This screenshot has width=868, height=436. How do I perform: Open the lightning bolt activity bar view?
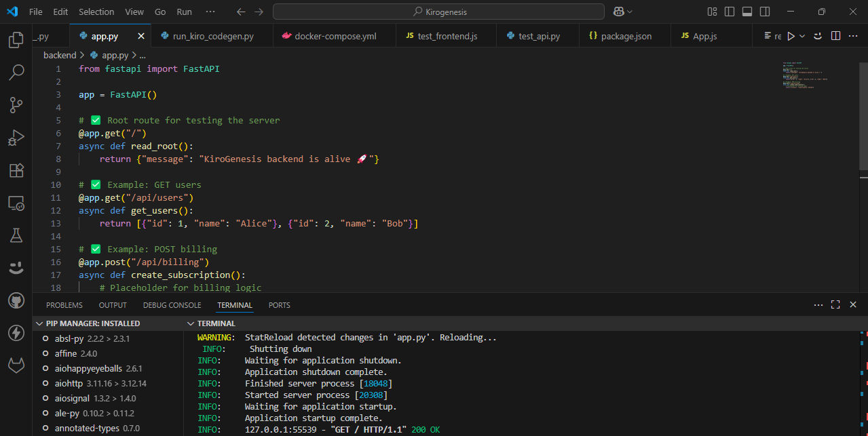point(16,333)
